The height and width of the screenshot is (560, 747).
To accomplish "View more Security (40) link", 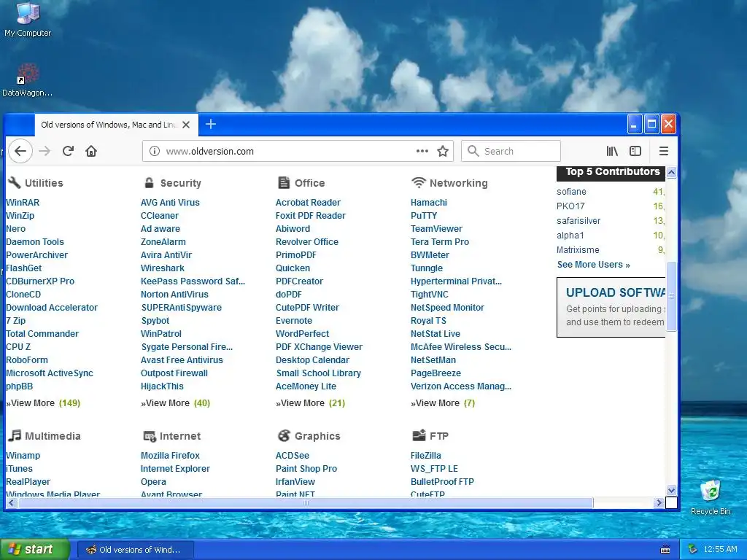I will [175, 402].
